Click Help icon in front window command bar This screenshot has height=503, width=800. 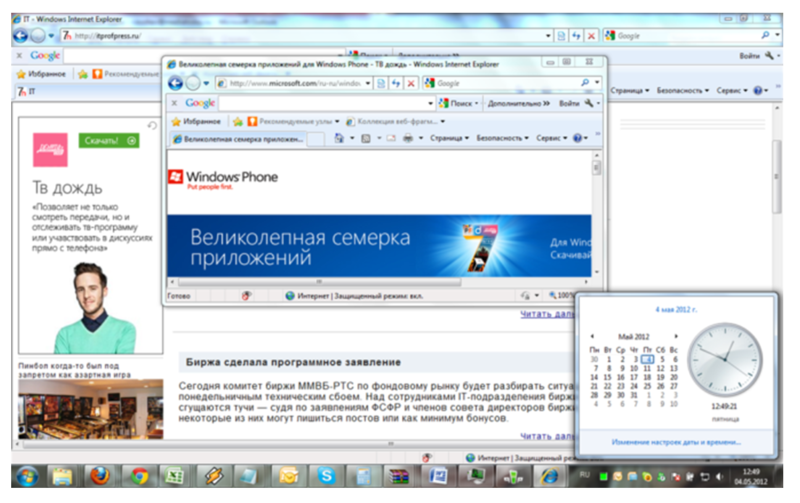pos(578,138)
